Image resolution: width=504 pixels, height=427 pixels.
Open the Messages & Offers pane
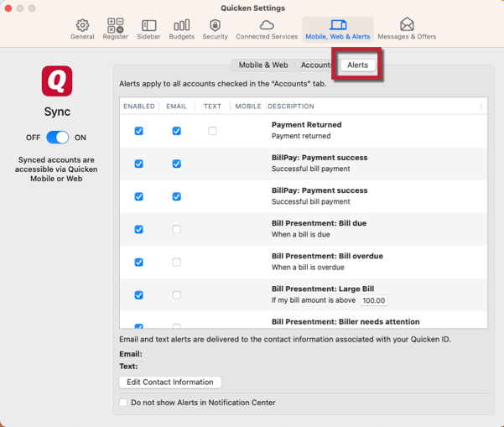pos(407,29)
